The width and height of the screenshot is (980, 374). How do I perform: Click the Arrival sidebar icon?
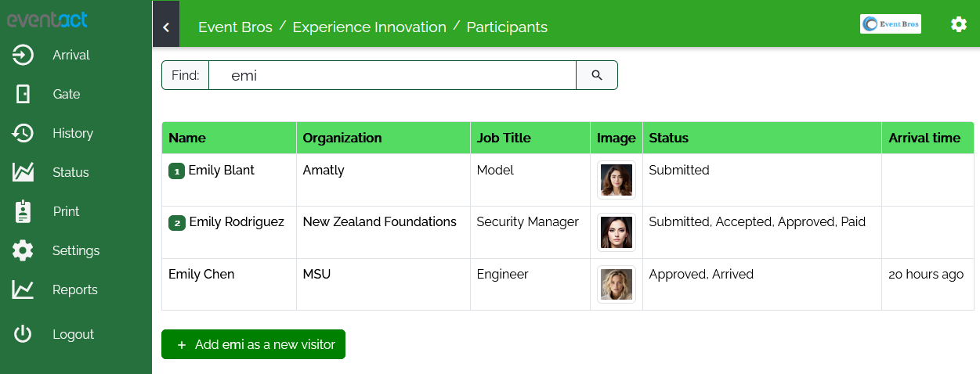click(x=23, y=55)
